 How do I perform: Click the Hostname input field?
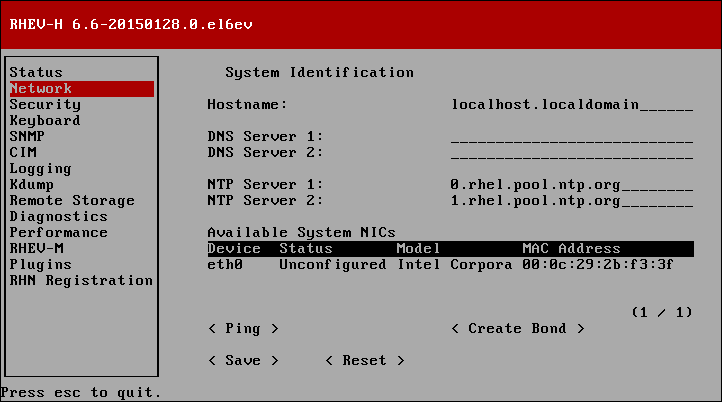(572, 105)
